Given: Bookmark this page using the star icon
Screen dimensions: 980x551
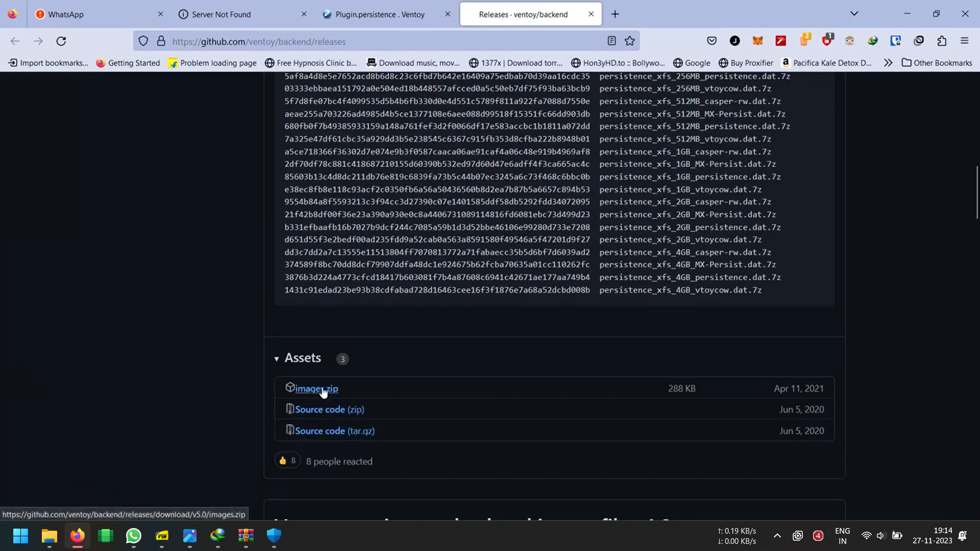Looking at the screenshot, I should (630, 41).
